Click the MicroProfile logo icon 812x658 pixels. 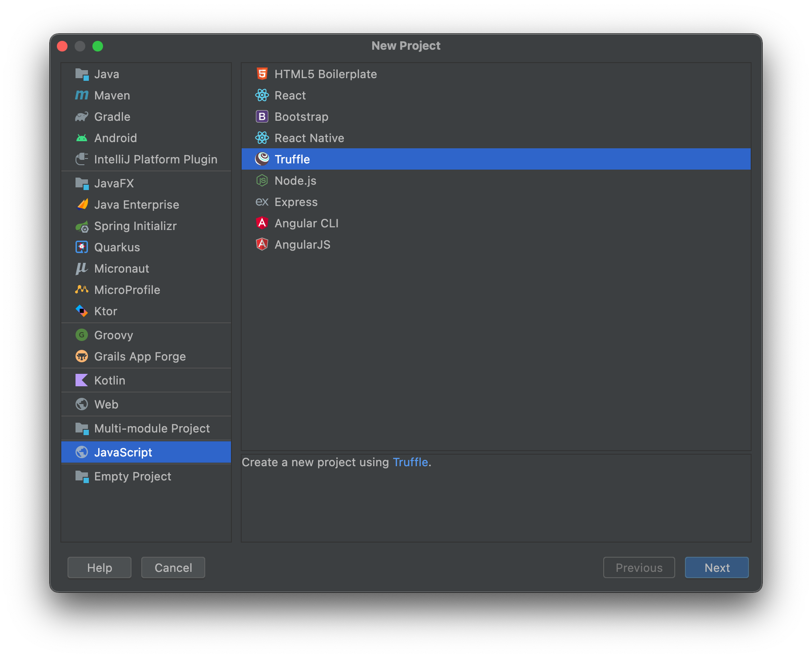click(82, 290)
